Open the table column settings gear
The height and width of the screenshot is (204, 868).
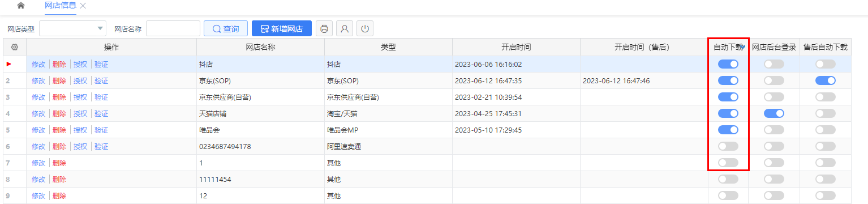[x=15, y=48]
